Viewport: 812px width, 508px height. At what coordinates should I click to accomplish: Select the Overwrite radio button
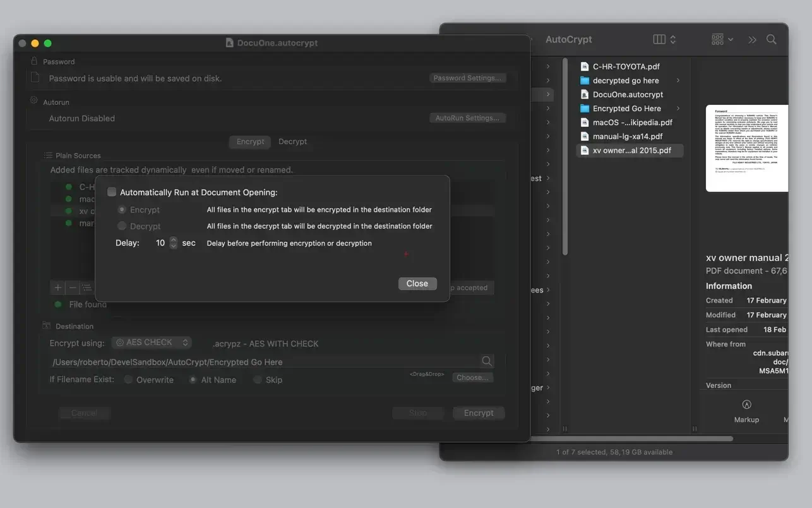128,380
